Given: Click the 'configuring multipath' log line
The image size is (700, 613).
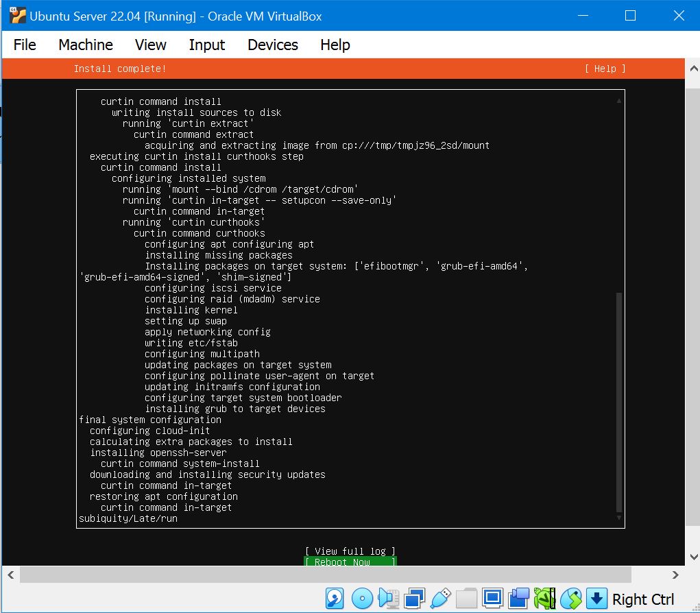Looking at the screenshot, I should tap(202, 354).
